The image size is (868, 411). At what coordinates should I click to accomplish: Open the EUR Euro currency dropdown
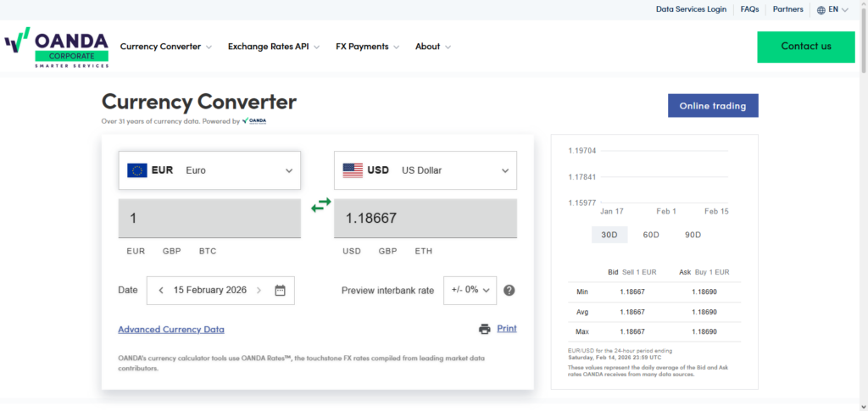tap(209, 170)
